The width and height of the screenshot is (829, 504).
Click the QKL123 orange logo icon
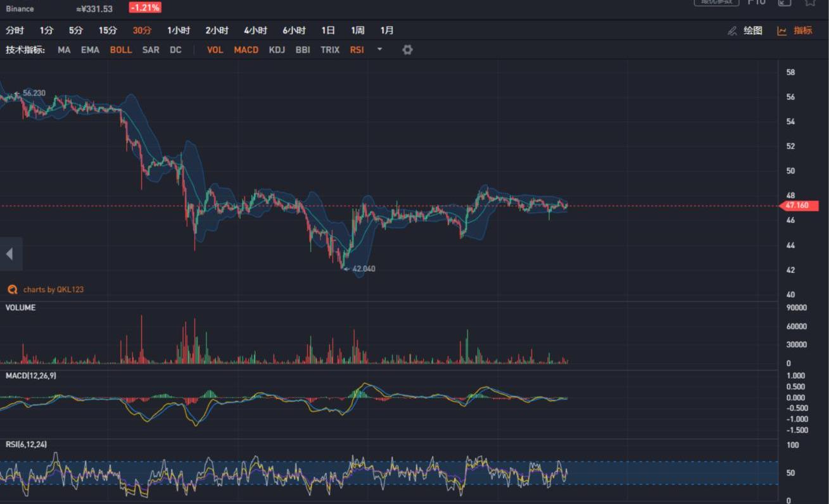pos(12,289)
